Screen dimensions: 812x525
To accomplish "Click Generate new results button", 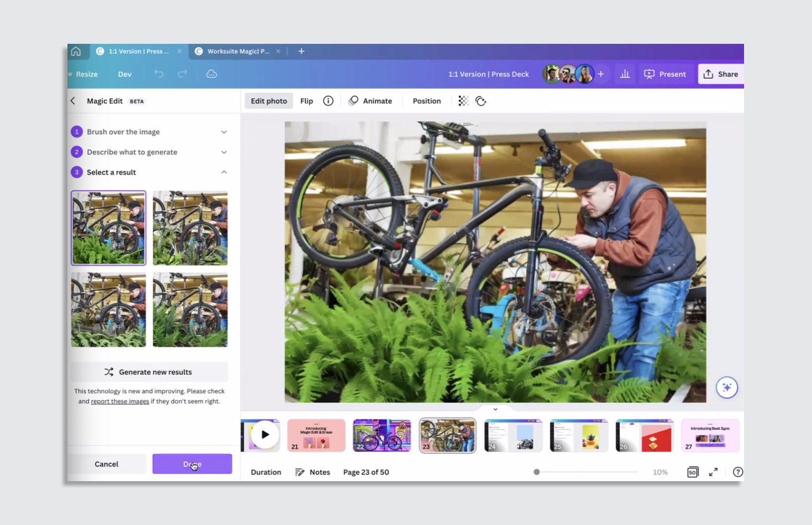I will (x=149, y=372).
